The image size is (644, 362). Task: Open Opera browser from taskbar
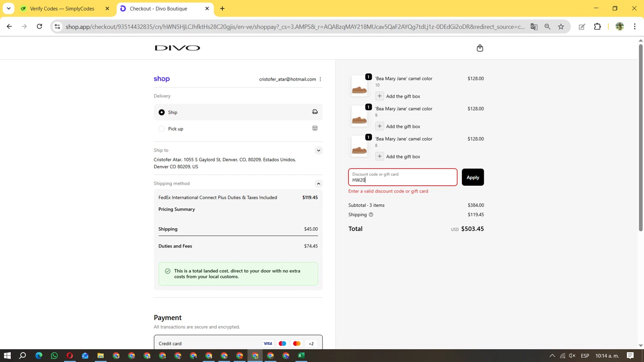[x=70, y=356]
